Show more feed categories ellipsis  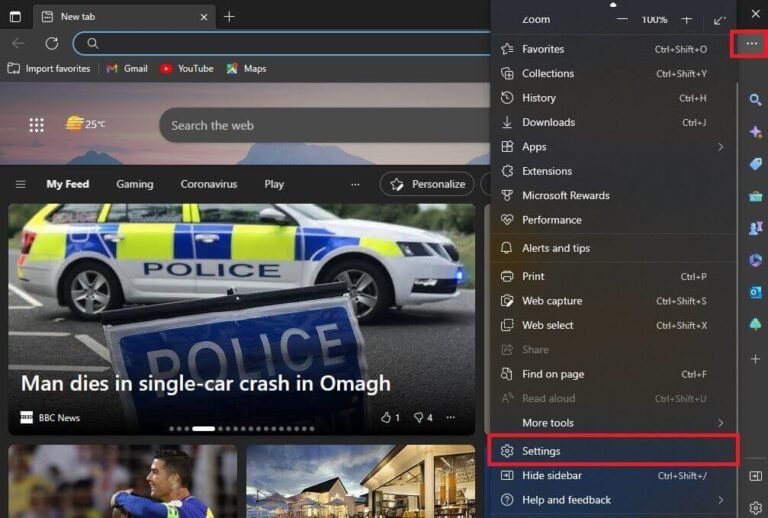click(x=355, y=185)
